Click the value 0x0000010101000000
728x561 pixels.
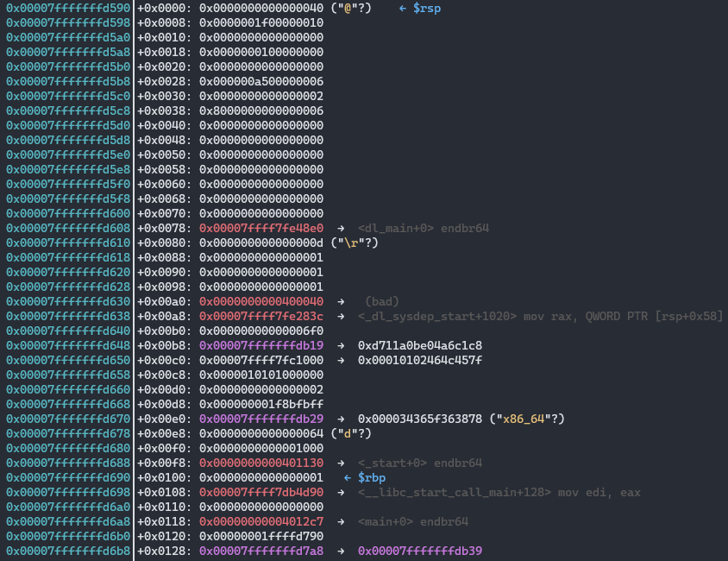pyautogui.click(x=261, y=375)
